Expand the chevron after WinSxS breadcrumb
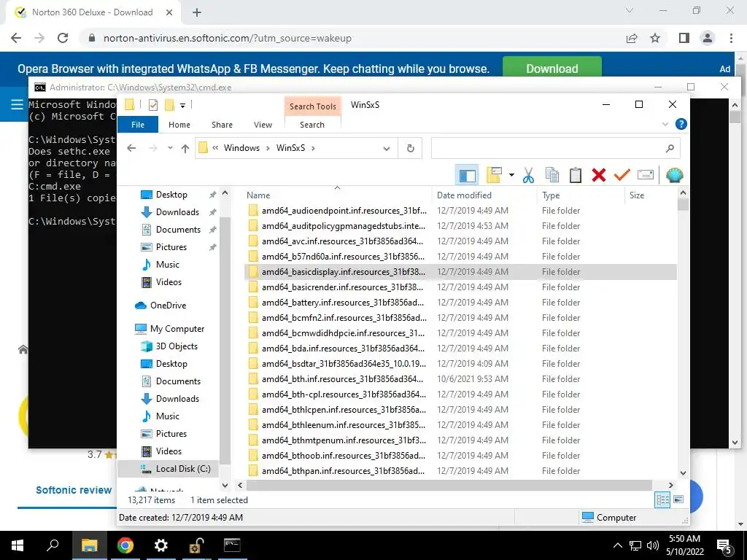The height and width of the screenshot is (560, 747). point(313,148)
